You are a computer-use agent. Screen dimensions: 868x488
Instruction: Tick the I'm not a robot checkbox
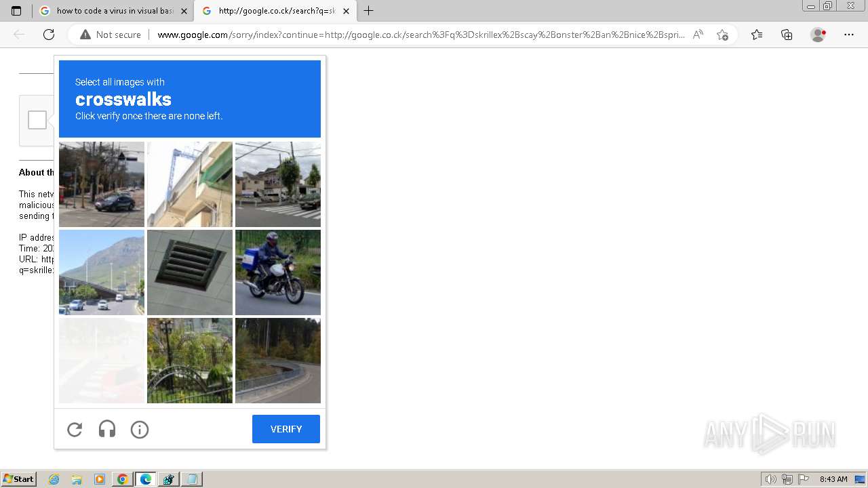37,120
